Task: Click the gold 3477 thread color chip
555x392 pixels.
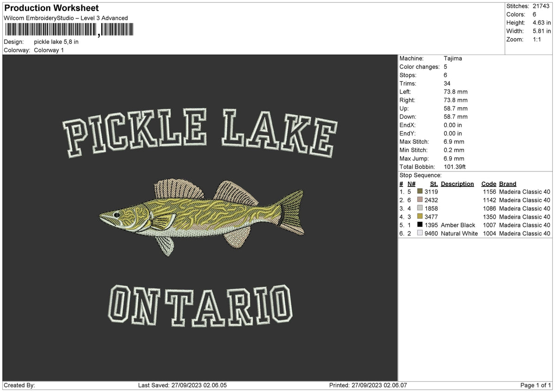Action: tap(419, 217)
